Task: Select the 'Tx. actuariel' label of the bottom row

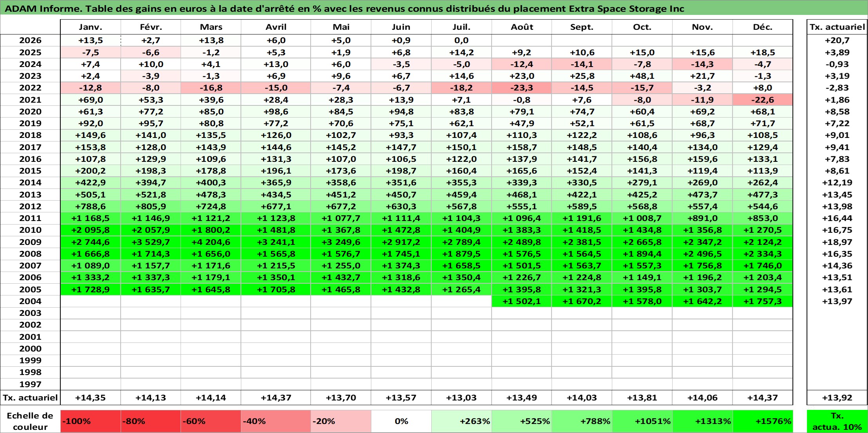Action: click(x=30, y=398)
